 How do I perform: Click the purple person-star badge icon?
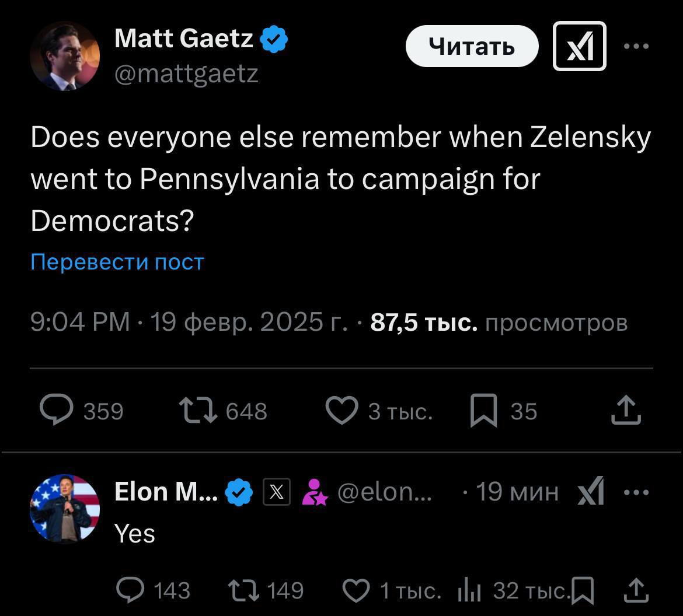[314, 492]
